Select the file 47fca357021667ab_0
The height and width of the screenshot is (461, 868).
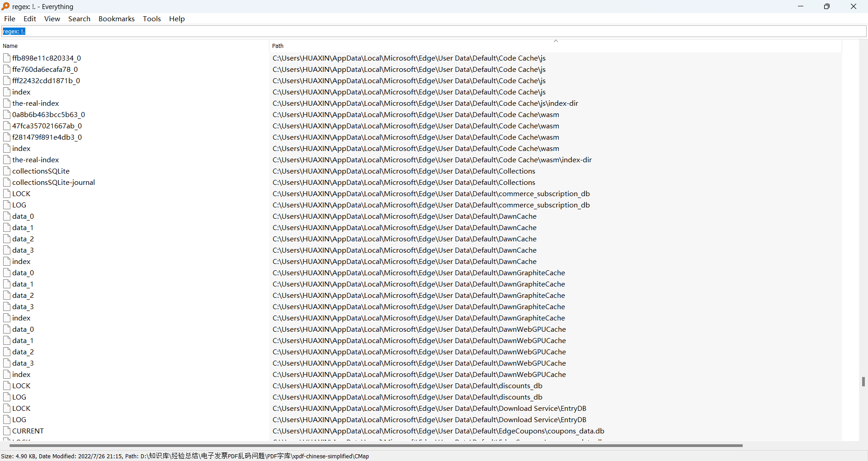47,126
